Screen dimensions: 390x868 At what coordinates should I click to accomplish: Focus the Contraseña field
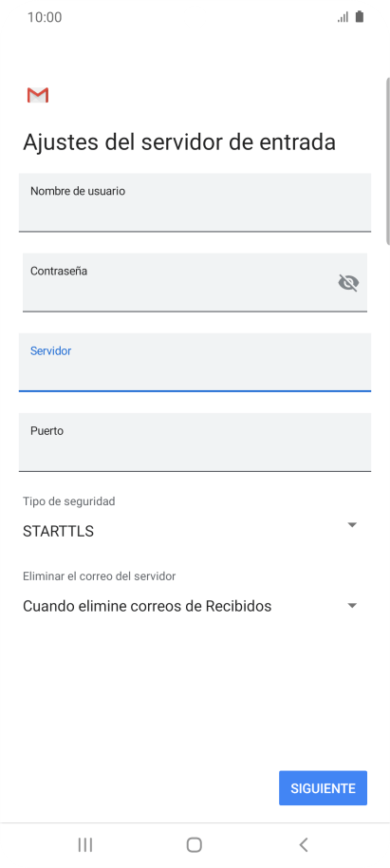pos(195,282)
